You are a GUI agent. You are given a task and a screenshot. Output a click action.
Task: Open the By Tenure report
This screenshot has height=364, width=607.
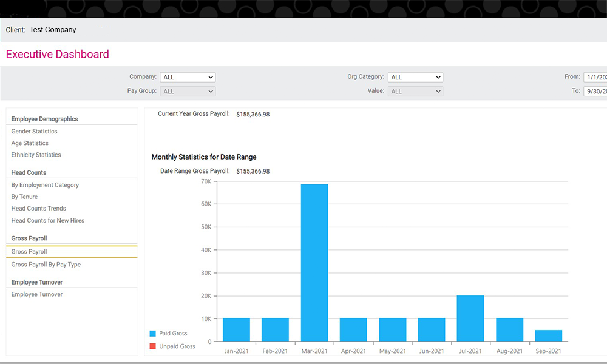coord(24,197)
